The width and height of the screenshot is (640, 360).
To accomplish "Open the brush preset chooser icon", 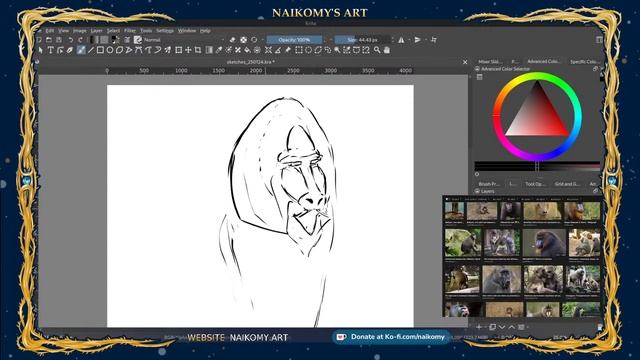I will click(138, 40).
